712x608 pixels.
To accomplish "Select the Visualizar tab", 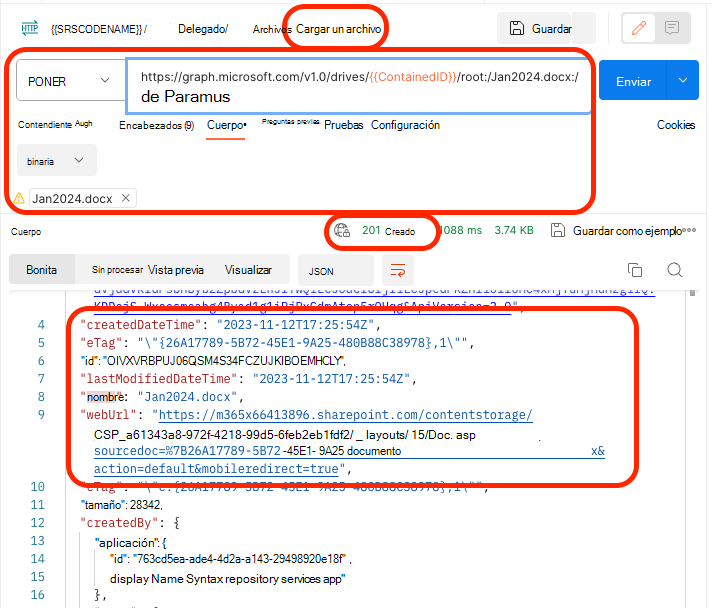I will [248, 270].
